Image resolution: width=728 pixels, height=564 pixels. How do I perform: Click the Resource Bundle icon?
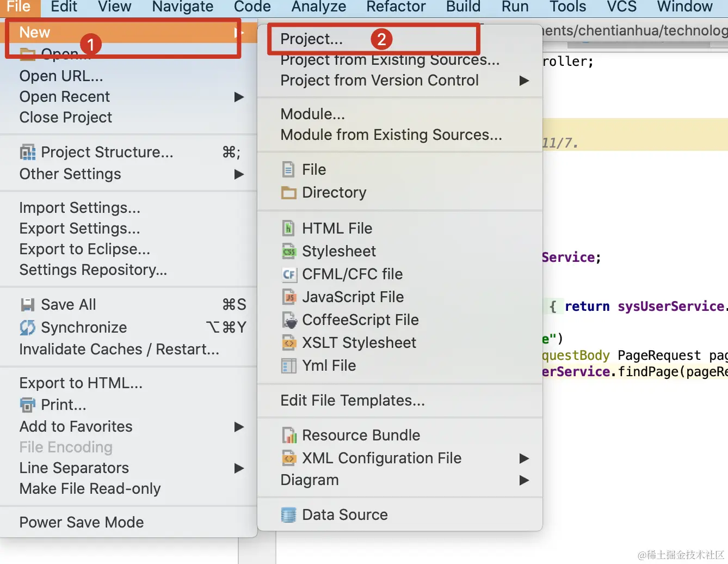pos(288,436)
